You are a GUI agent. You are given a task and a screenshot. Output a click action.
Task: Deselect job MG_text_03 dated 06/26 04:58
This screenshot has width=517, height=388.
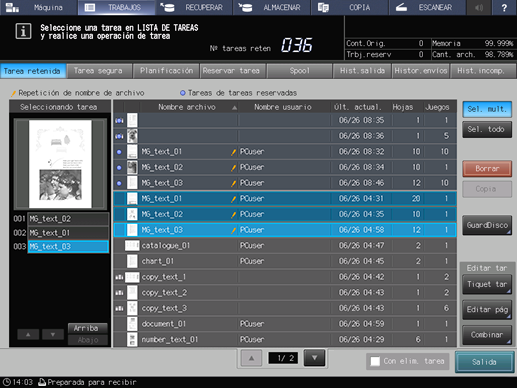coord(285,230)
